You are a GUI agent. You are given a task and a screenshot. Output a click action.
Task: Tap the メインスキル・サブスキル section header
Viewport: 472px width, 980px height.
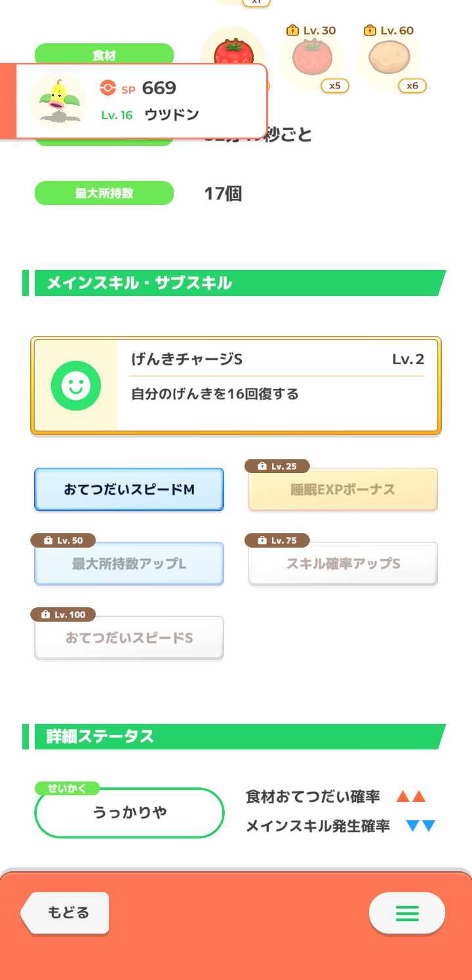pos(234,283)
